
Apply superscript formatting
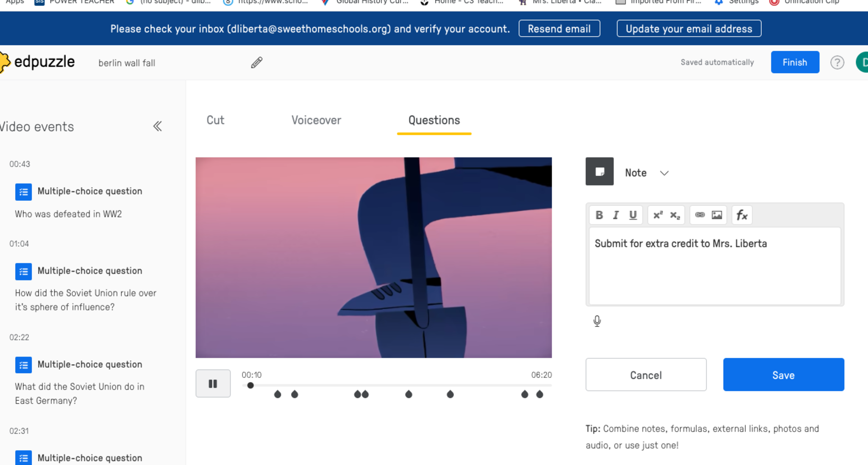click(658, 215)
